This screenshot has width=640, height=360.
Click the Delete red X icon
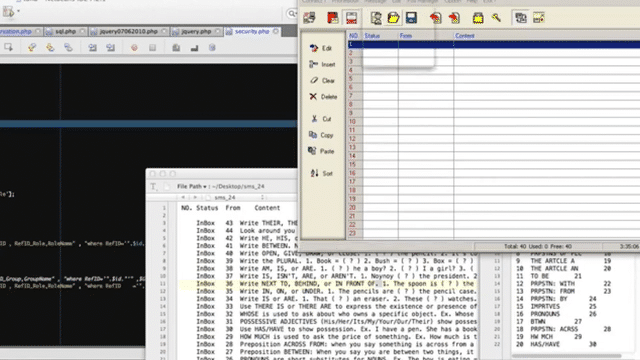(313, 97)
